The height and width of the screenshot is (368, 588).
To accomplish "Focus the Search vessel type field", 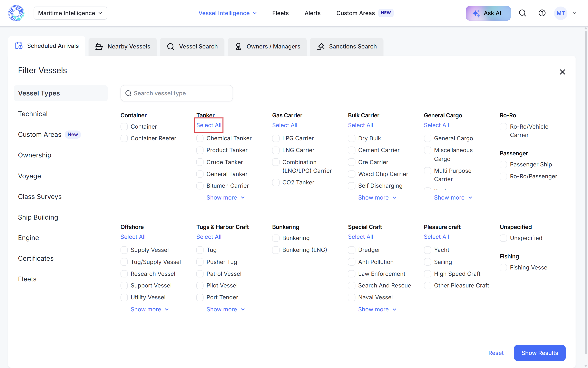I will pyautogui.click(x=177, y=93).
